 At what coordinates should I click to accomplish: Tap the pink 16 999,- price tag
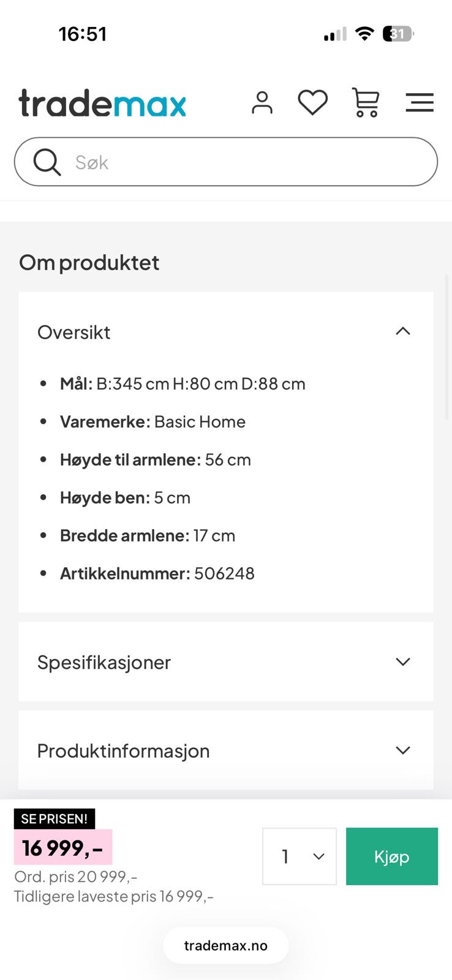point(63,848)
